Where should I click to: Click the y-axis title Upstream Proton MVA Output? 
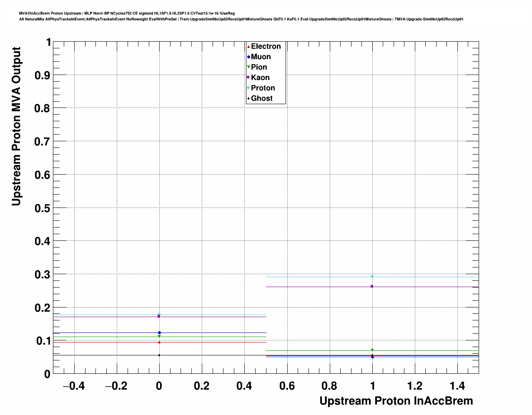[x=16, y=126]
